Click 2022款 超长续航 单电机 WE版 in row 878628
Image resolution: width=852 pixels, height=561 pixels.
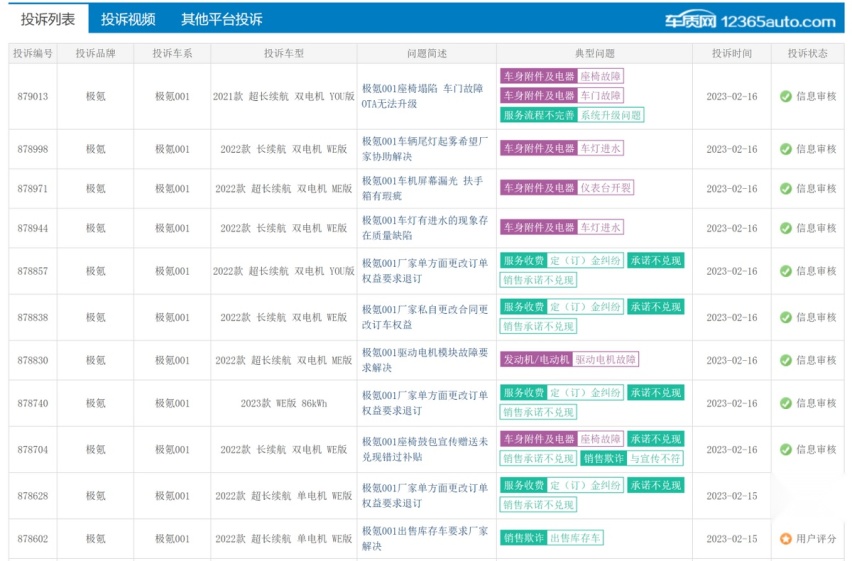[284, 496]
